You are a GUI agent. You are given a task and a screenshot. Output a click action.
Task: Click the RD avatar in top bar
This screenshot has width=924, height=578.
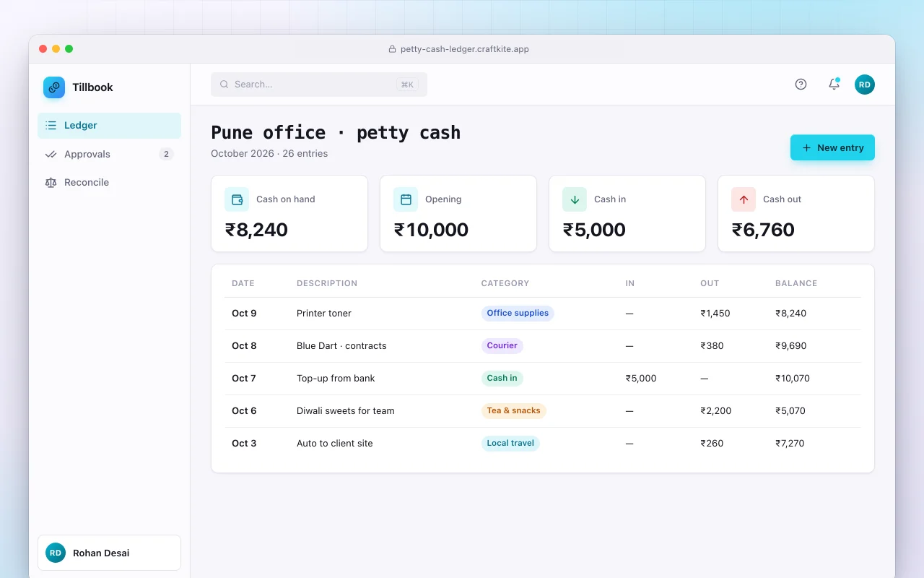tap(865, 85)
